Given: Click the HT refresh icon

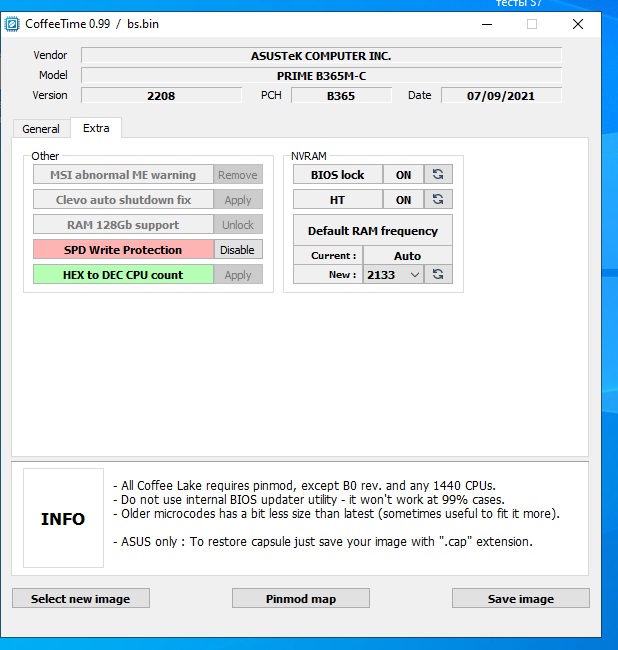Looking at the screenshot, I should 438,199.
